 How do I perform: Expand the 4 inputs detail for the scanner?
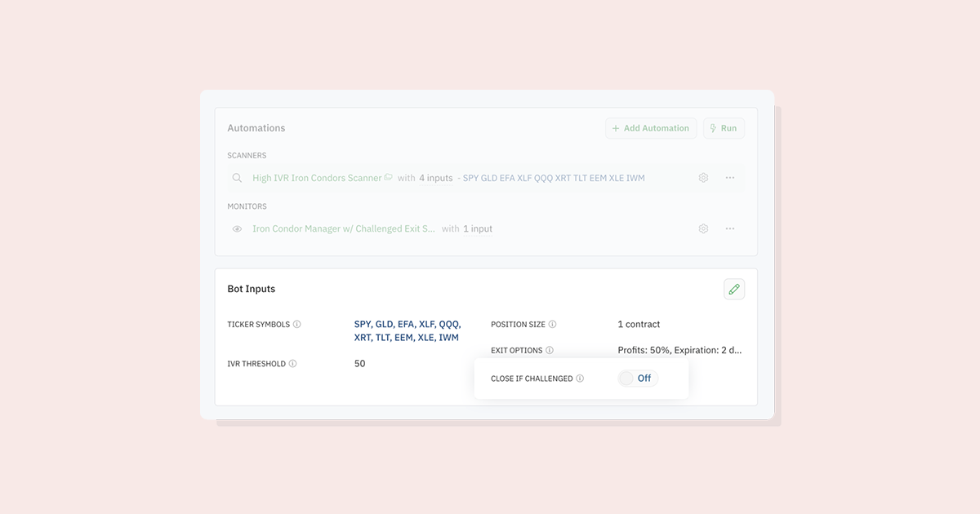(x=435, y=177)
